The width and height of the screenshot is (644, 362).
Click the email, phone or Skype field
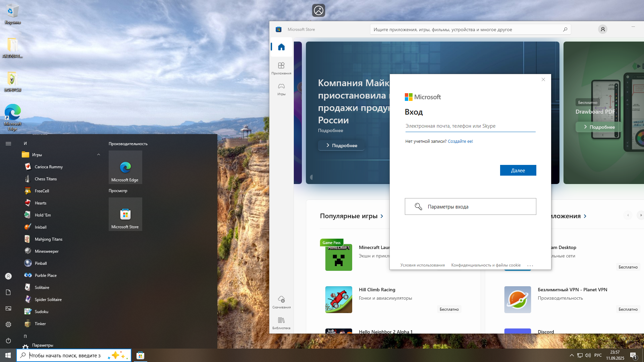pyautogui.click(x=470, y=126)
